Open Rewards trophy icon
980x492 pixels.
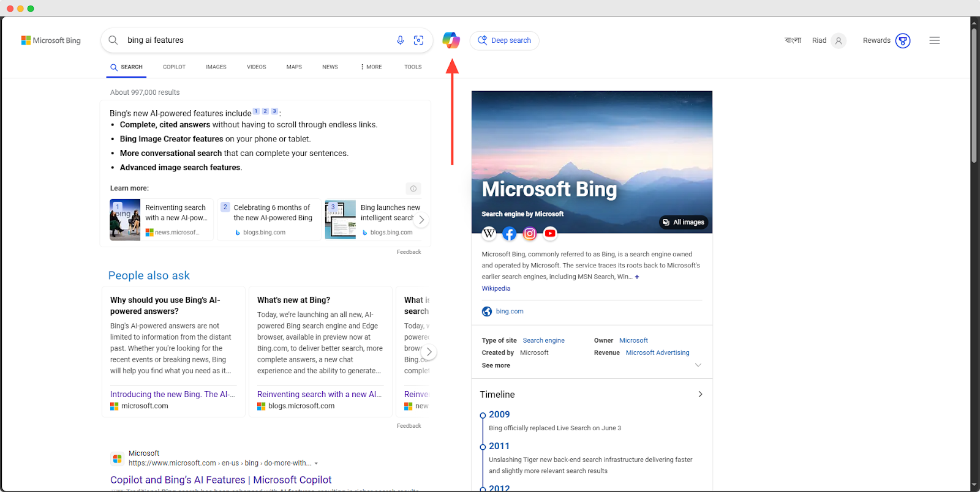[903, 40]
